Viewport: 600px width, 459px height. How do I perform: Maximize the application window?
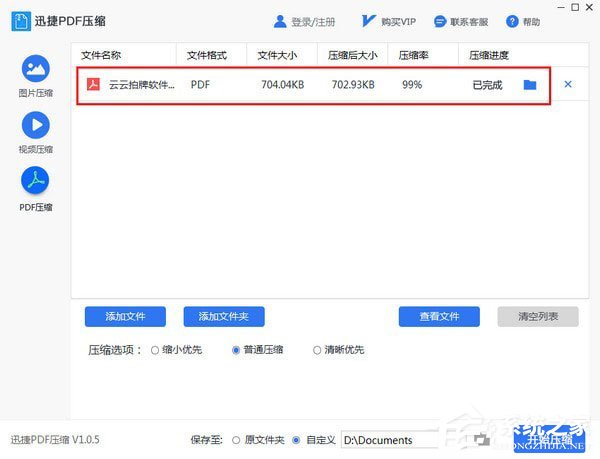pos(575,7)
